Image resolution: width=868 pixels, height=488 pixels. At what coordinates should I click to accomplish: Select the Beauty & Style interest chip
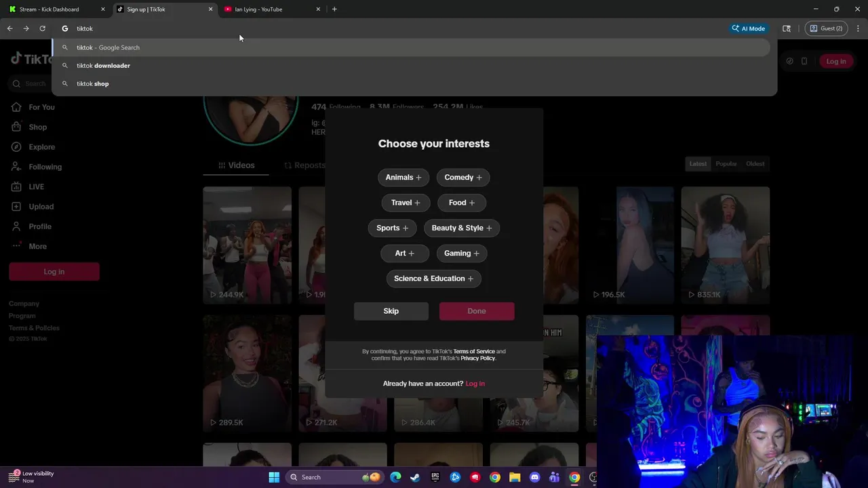[462, 228]
